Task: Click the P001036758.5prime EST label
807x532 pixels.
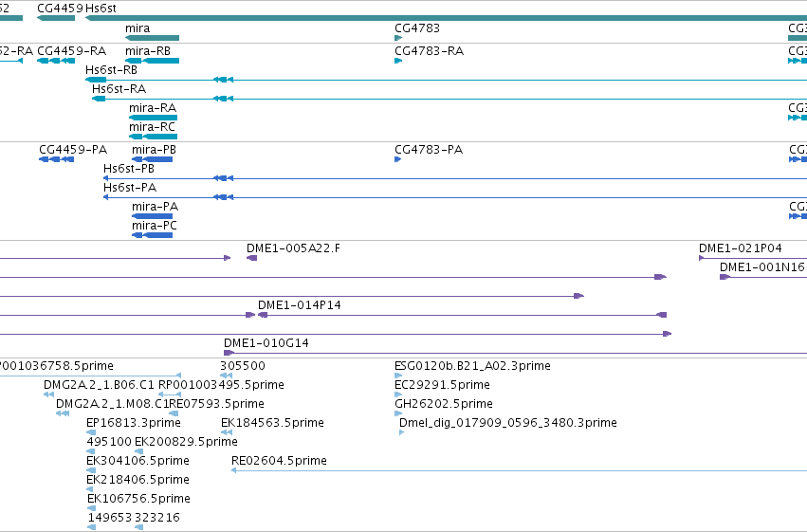Action: pos(56,366)
